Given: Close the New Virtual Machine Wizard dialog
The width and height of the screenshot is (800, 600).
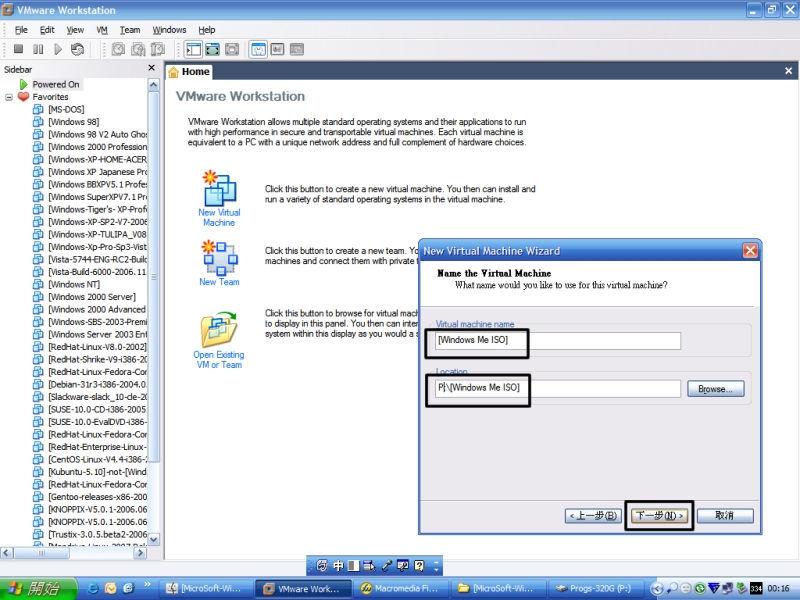Looking at the screenshot, I should [750, 251].
